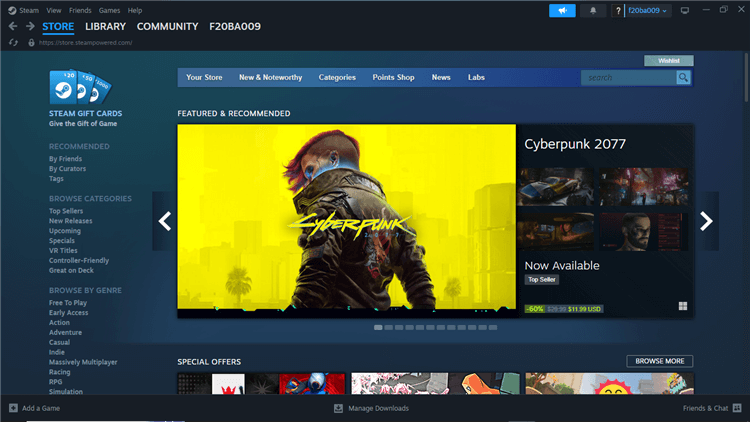
Task: Select the last carousel page indicator
Action: 493,328
